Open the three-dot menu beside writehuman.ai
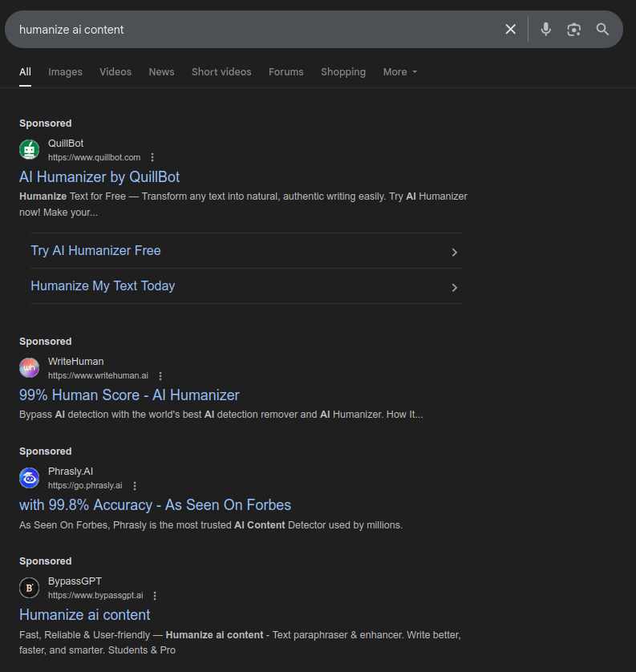This screenshot has height=672, width=636. click(x=160, y=376)
